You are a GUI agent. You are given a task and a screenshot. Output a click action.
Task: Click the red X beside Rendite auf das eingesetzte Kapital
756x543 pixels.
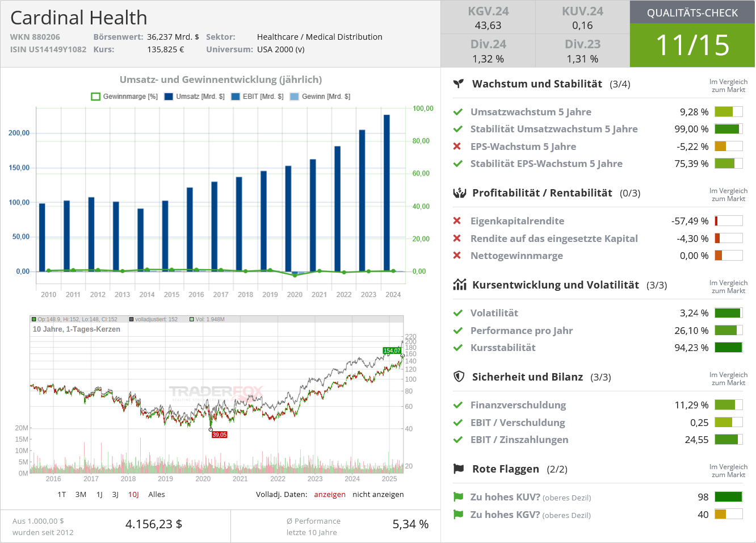[457, 239]
